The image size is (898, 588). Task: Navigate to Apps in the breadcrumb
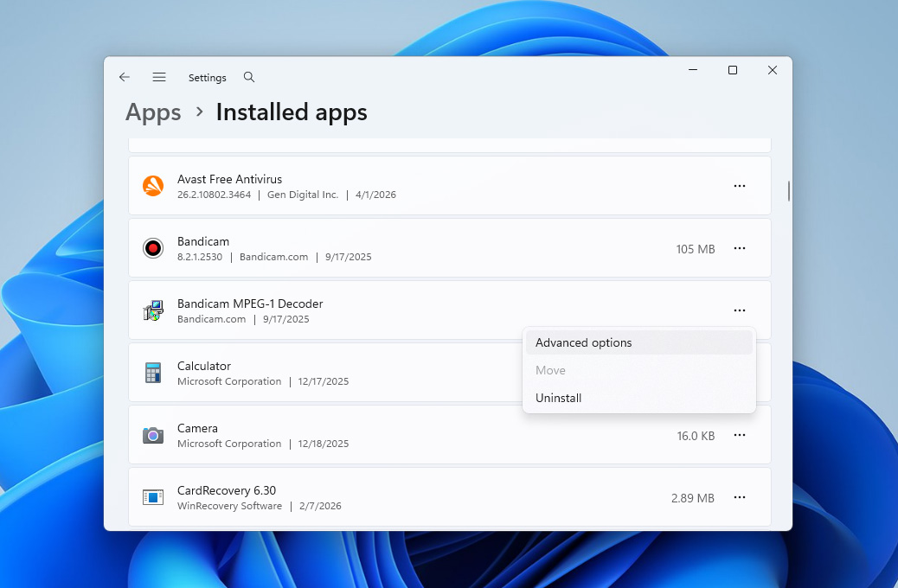153,112
